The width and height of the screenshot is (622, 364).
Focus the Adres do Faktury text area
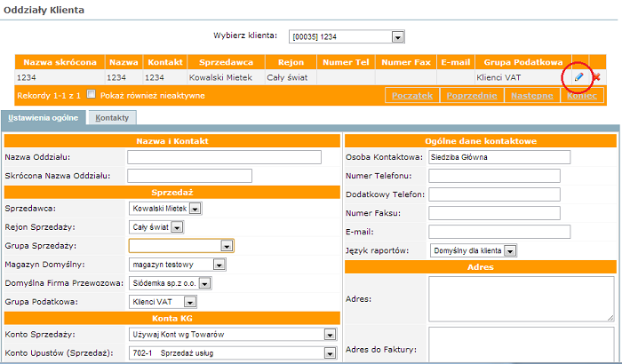coord(522,344)
